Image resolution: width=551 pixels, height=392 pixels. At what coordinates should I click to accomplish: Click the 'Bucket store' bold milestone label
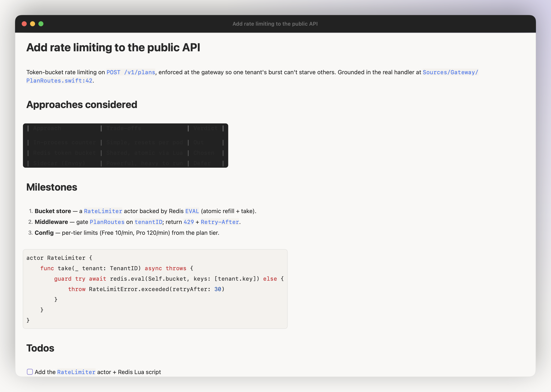pyautogui.click(x=53, y=211)
